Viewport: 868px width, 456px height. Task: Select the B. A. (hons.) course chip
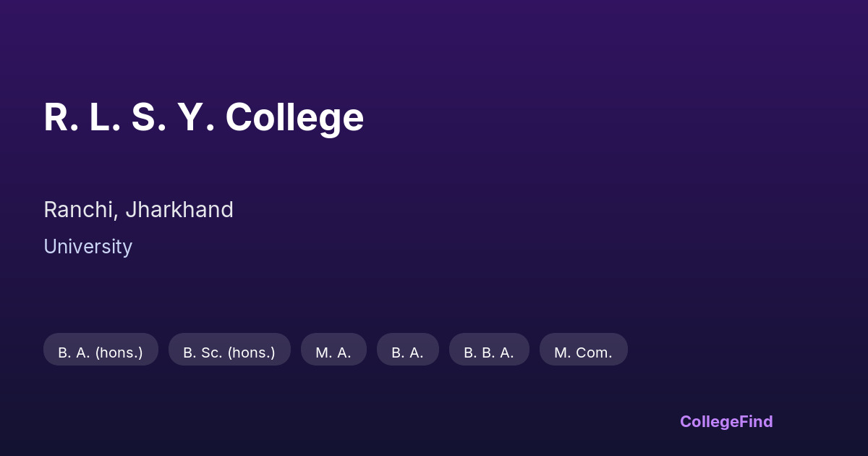101,352
